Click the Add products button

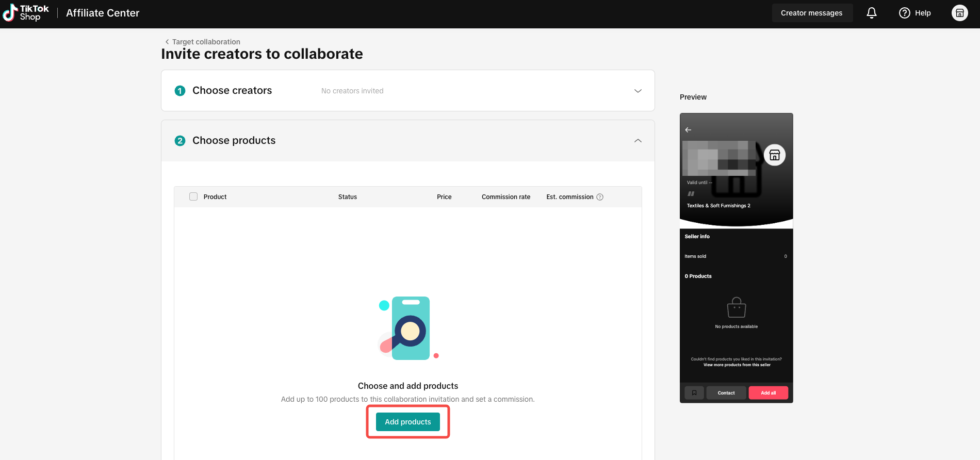coord(408,422)
